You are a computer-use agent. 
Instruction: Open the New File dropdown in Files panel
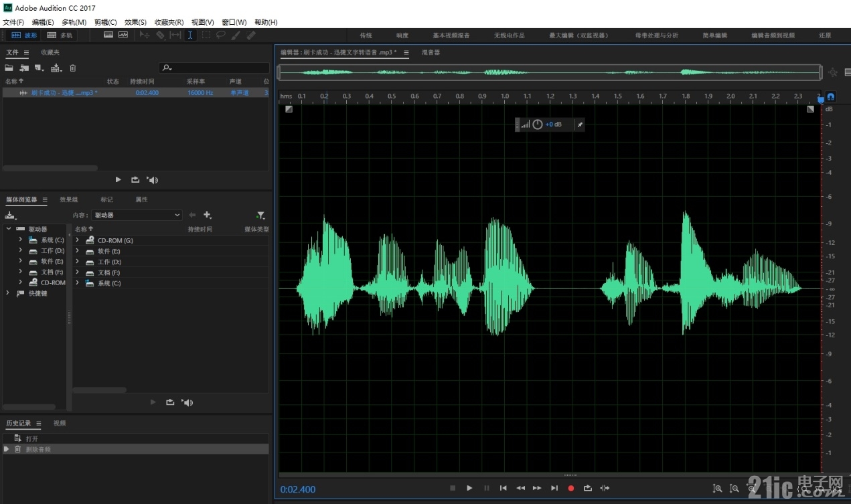click(40, 68)
